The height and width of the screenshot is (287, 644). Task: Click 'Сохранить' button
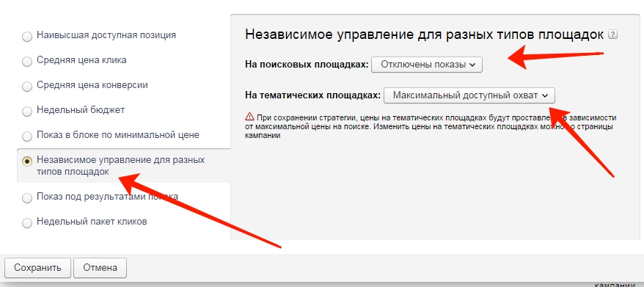click(37, 268)
